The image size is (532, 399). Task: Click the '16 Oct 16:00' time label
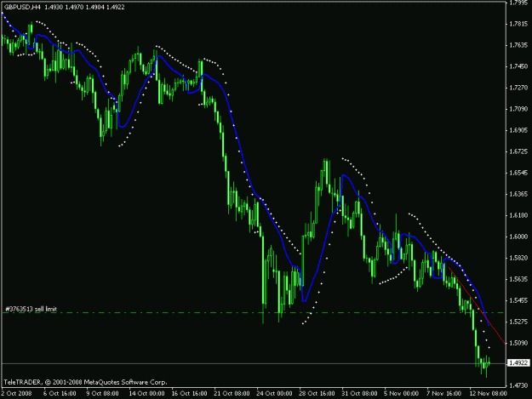pyautogui.click(x=189, y=393)
